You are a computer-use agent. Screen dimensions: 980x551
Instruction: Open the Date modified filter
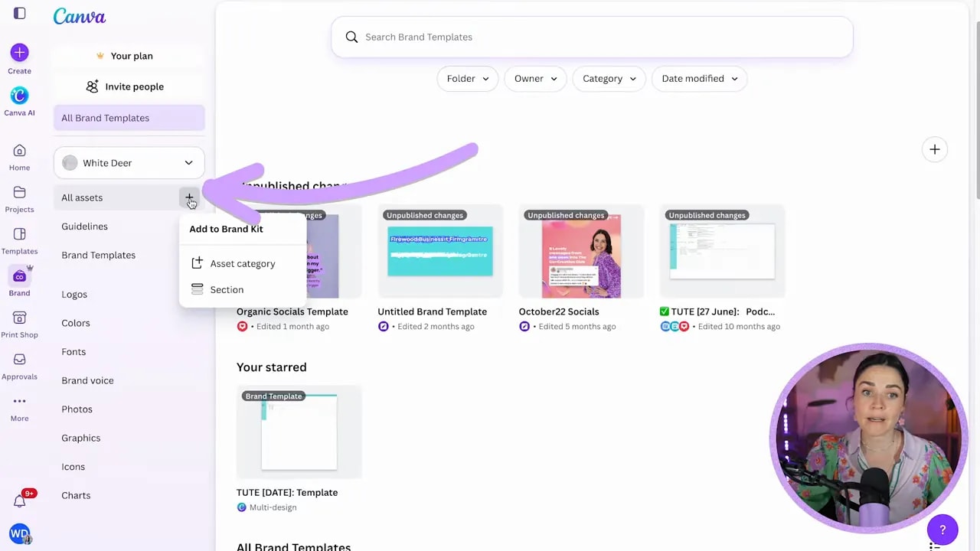[x=699, y=79]
